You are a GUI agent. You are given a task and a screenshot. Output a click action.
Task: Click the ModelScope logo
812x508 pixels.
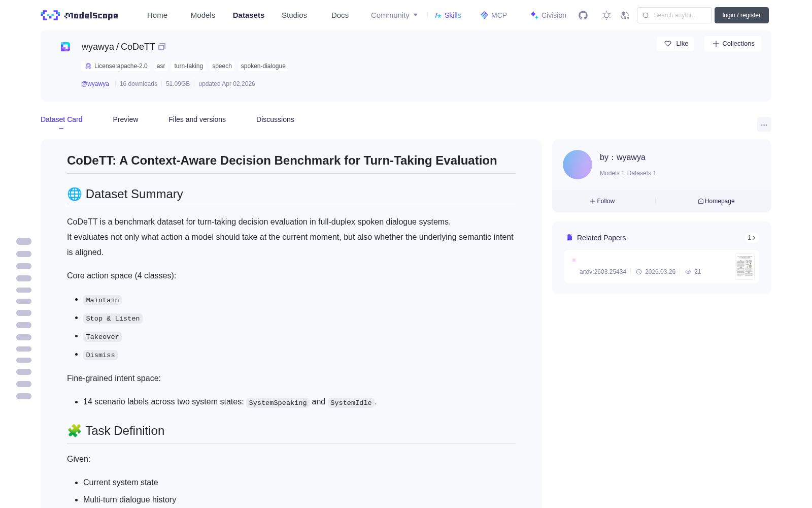click(x=80, y=15)
